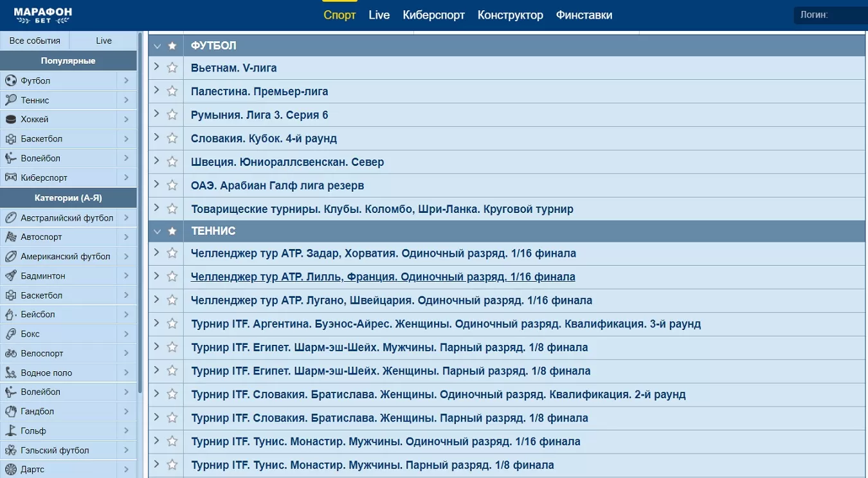Select the Cycling bicycle icon
This screenshot has height=478, width=868.
coord(10,353)
